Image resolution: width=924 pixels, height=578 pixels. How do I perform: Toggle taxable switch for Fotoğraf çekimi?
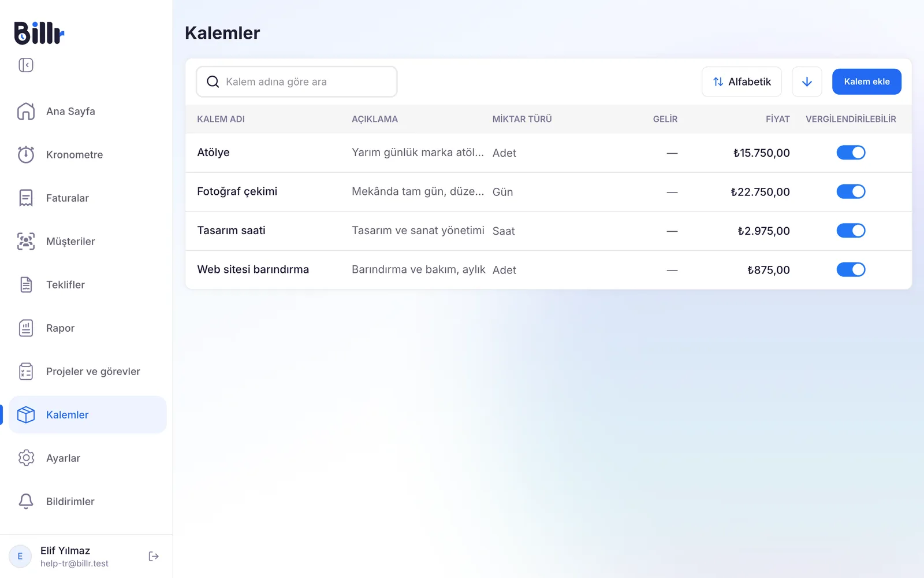[x=851, y=191]
